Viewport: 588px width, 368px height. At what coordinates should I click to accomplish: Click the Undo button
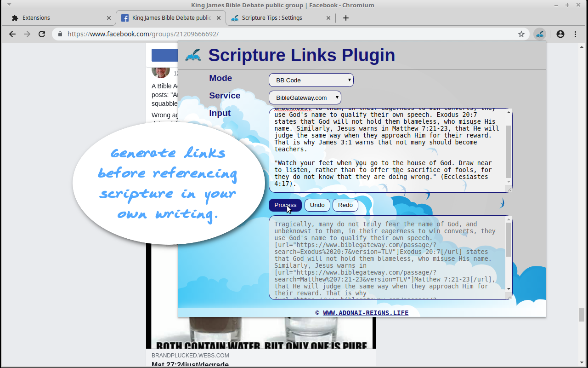(x=317, y=205)
